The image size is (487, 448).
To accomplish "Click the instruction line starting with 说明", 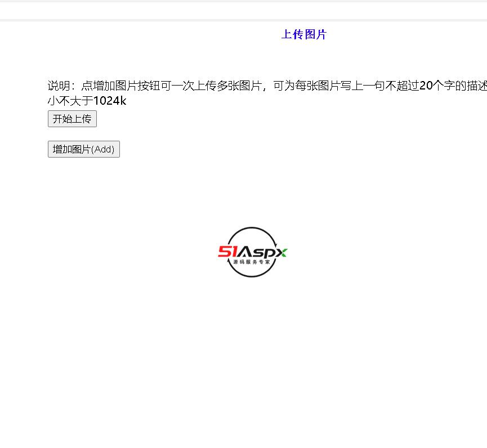I will point(267,86).
